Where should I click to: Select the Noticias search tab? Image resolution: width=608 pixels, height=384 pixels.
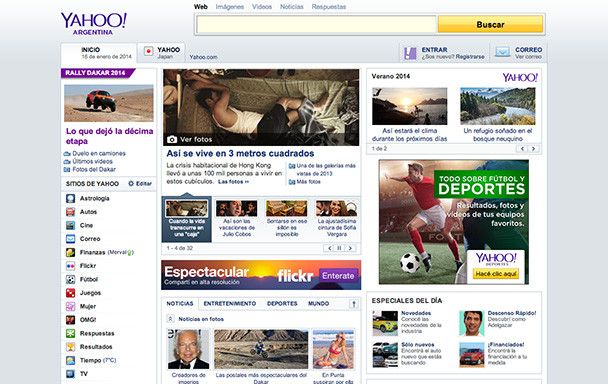(292, 7)
